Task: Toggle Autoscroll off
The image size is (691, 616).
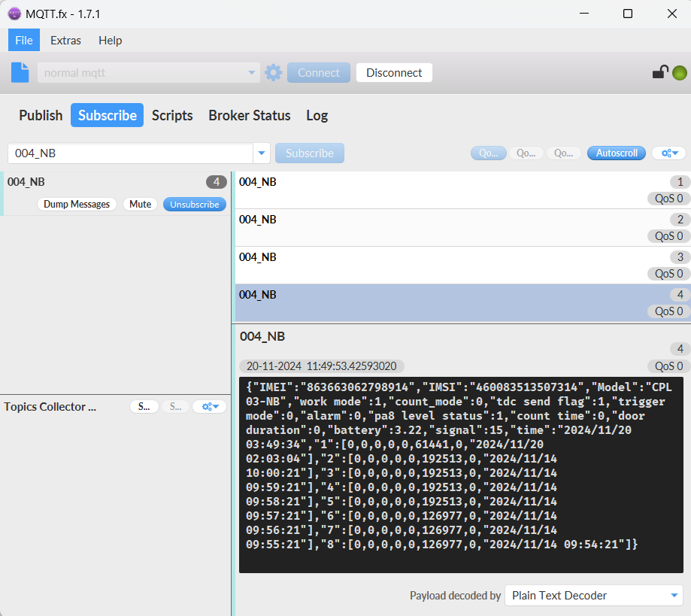Action: point(617,153)
